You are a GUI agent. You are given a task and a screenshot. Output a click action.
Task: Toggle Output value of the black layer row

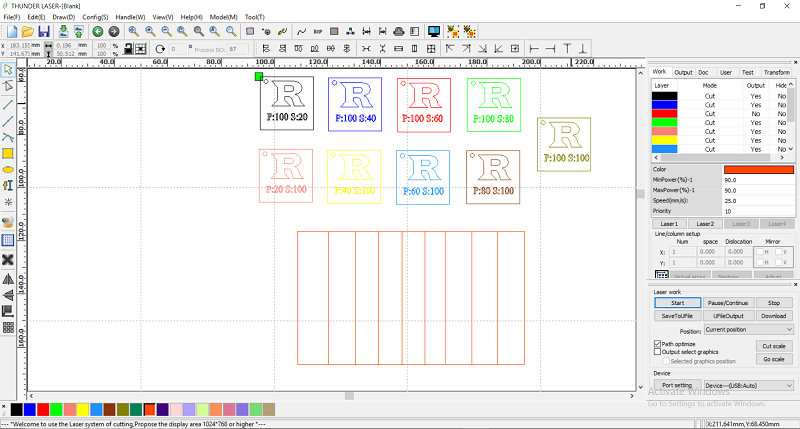coord(756,96)
